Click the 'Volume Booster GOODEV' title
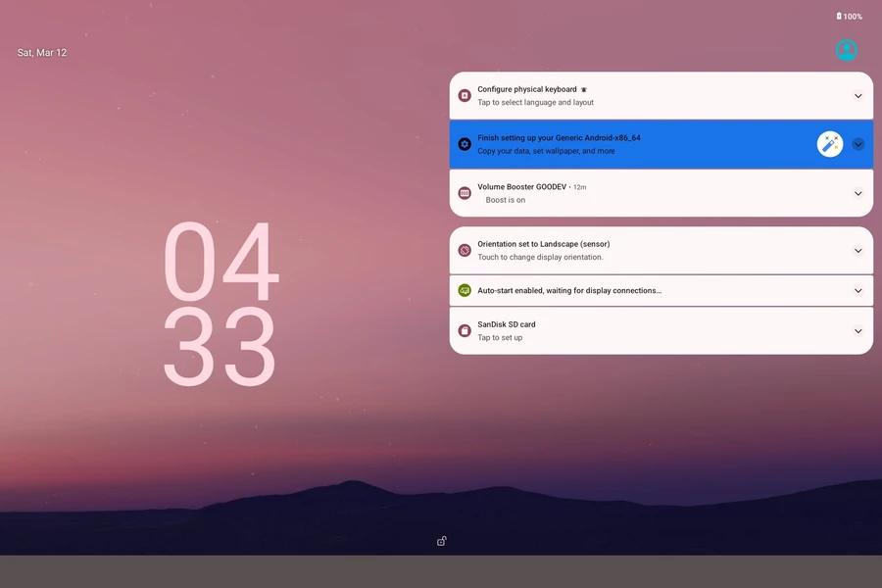The width and height of the screenshot is (882, 588). [x=522, y=187]
